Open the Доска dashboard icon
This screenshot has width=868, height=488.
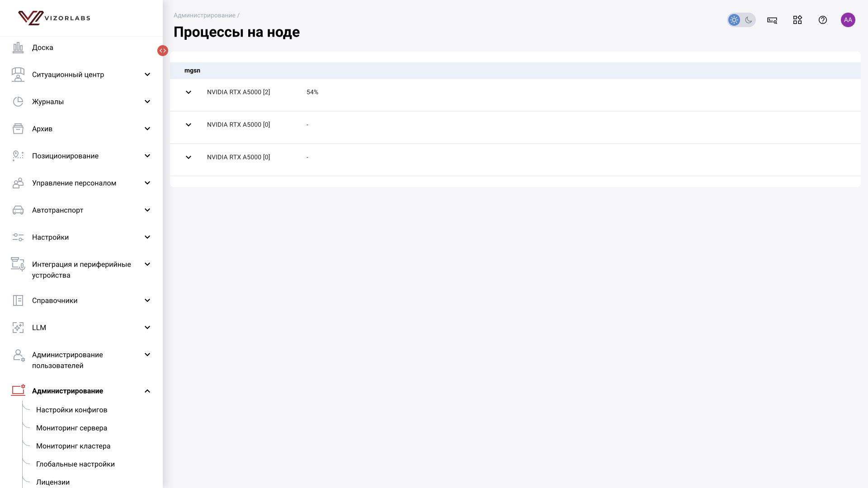coord(18,47)
